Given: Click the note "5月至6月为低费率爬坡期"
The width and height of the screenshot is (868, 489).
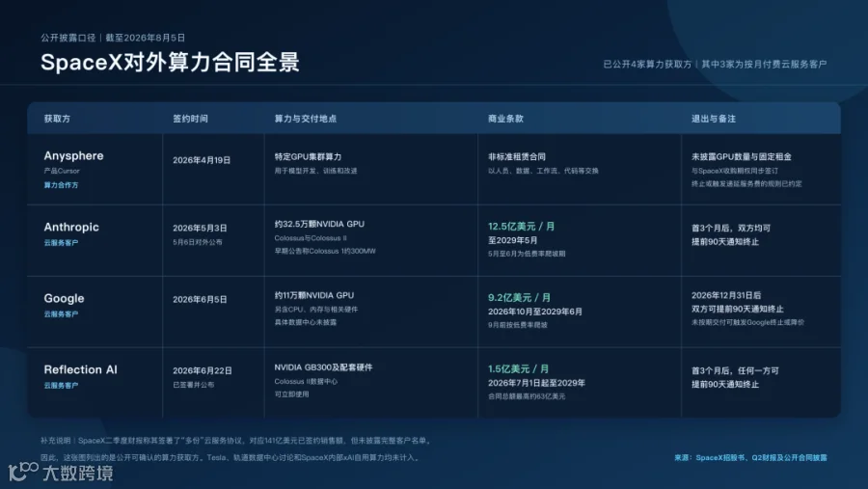Looking at the screenshot, I should [x=527, y=254].
